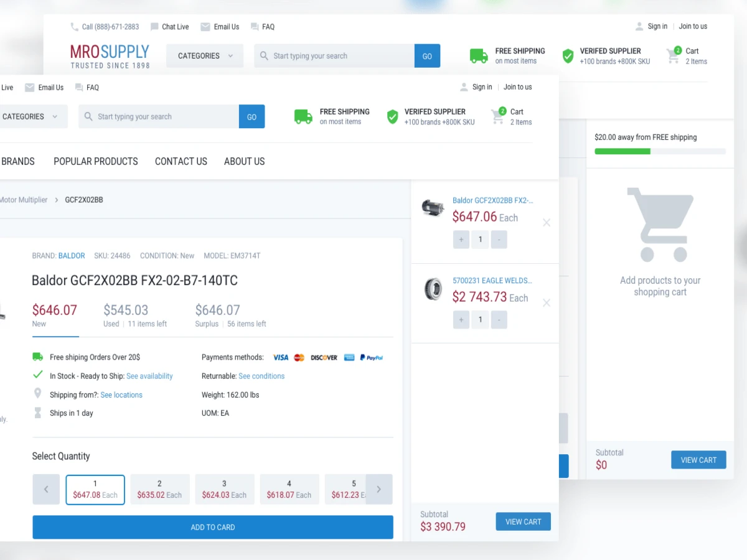
Task: Select quantity 1 at $647.08 each
Action: [x=95, y=490]
